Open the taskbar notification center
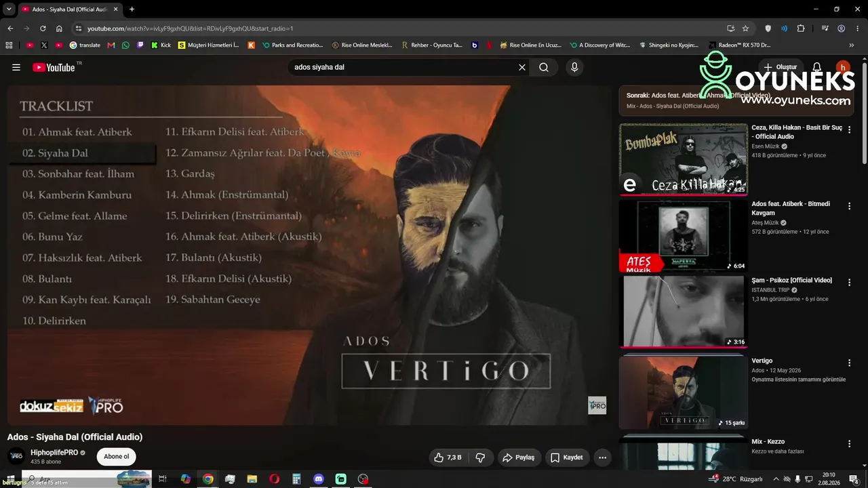The width and height of the screenshot is (868, 488). click(854, 479)
